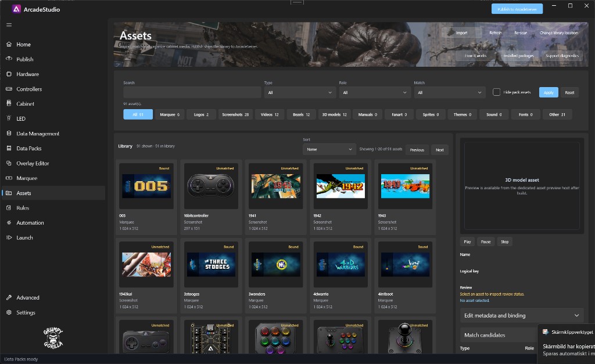The height and width of the screenshot is (364, 595).
Task: Select the 4dwarrio marquee asset thumbnail
Action: pyautogui.click(x=340, y=265)
